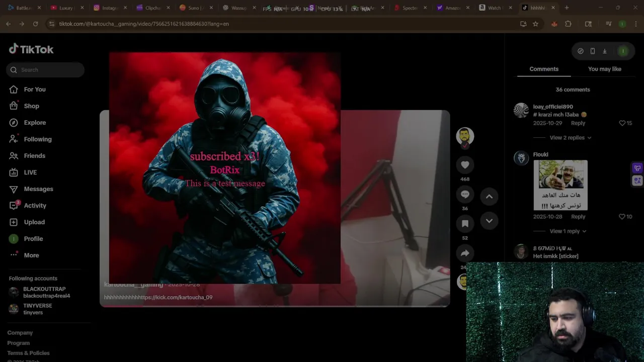The height and width of the screenshot is (362, 644).
Task: Click the 'Following accounts' heading
Action: point(33,279)
